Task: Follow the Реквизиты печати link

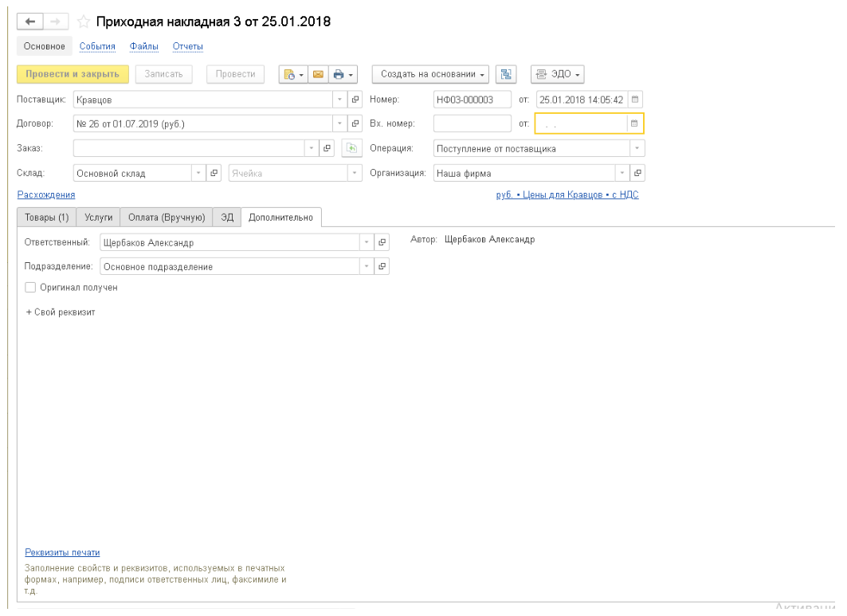Action: [62, 551]
